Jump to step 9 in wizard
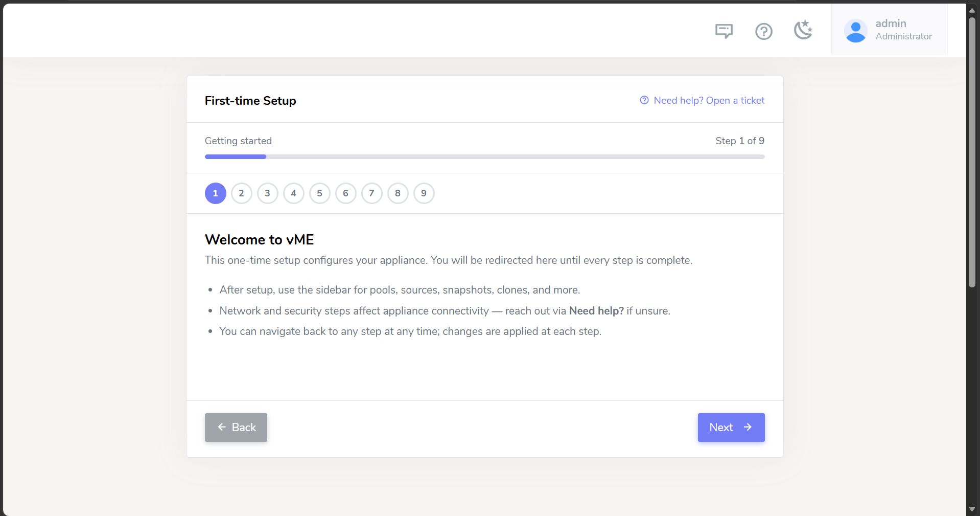 tap(424, 193)
